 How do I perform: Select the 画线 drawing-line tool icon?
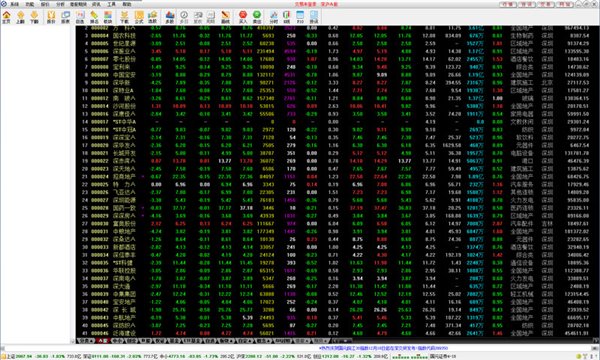pos(225,17)
